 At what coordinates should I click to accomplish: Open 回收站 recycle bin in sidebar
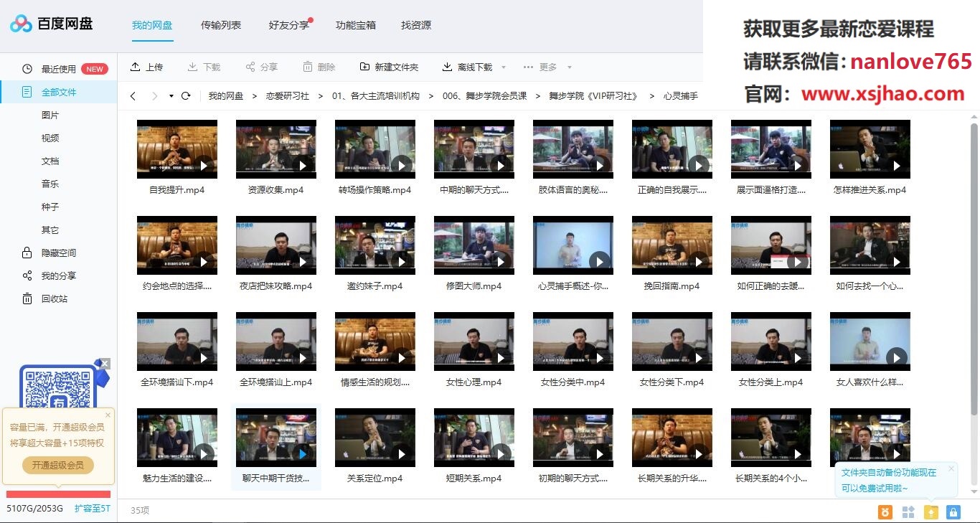pyautogui.click(x=54, y=298)
